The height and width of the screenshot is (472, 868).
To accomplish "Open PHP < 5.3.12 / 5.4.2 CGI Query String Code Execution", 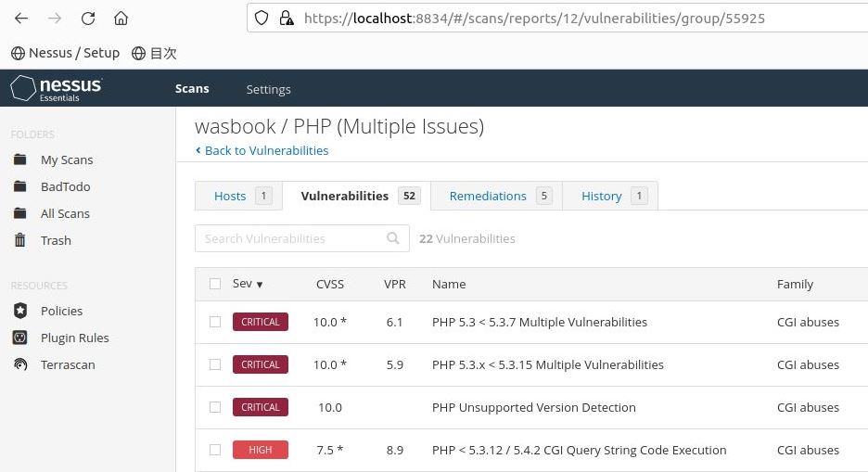I will coord(579,450).
